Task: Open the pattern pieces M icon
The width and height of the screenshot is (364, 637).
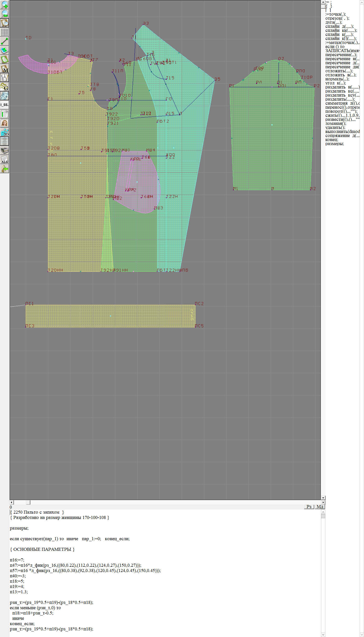Action: tap(5, 69)
